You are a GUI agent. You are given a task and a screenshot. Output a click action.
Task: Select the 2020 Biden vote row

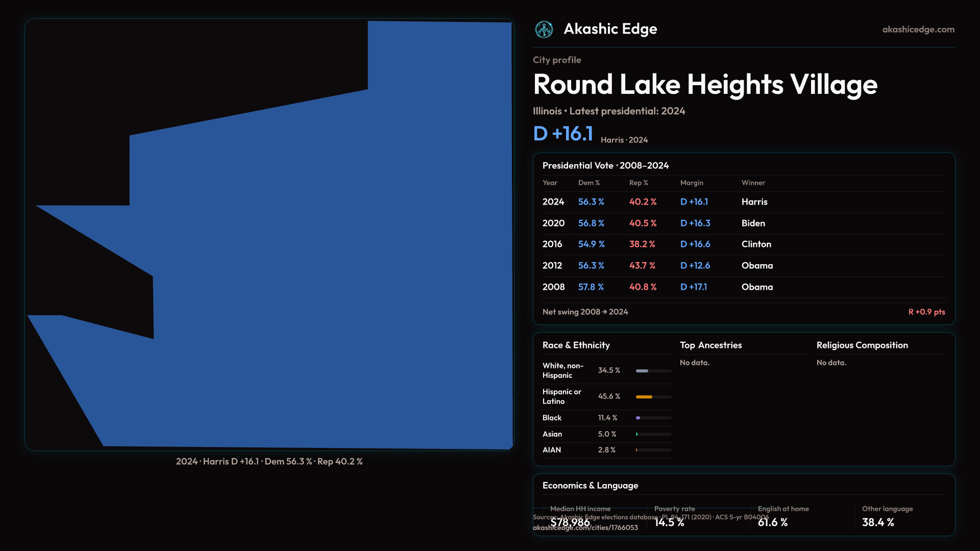point(743,223)
